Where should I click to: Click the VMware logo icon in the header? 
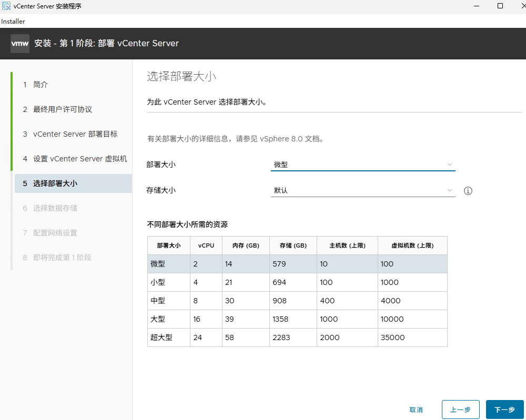[19, 43]
